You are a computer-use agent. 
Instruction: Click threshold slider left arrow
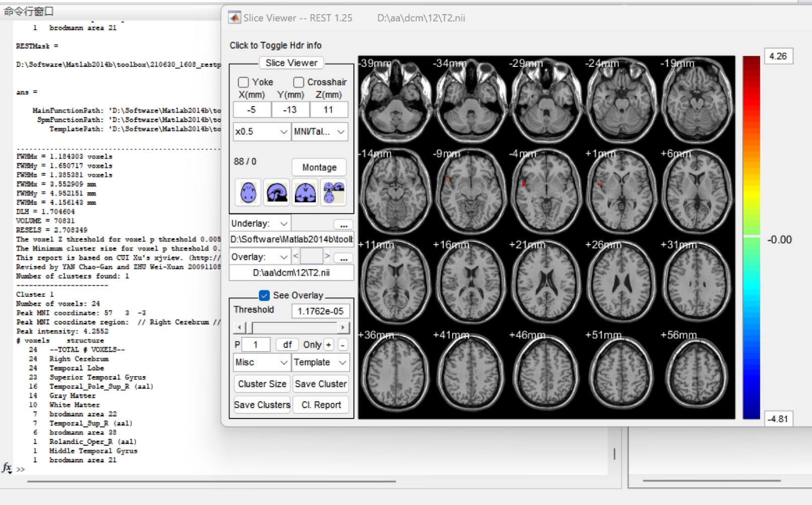(239, 327)
